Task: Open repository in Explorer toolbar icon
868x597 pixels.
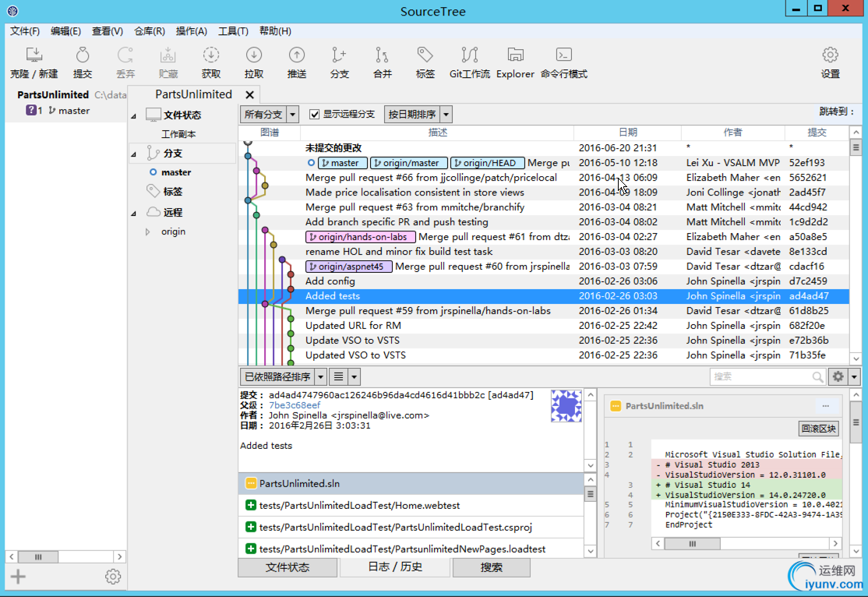Action: point(515,62)
